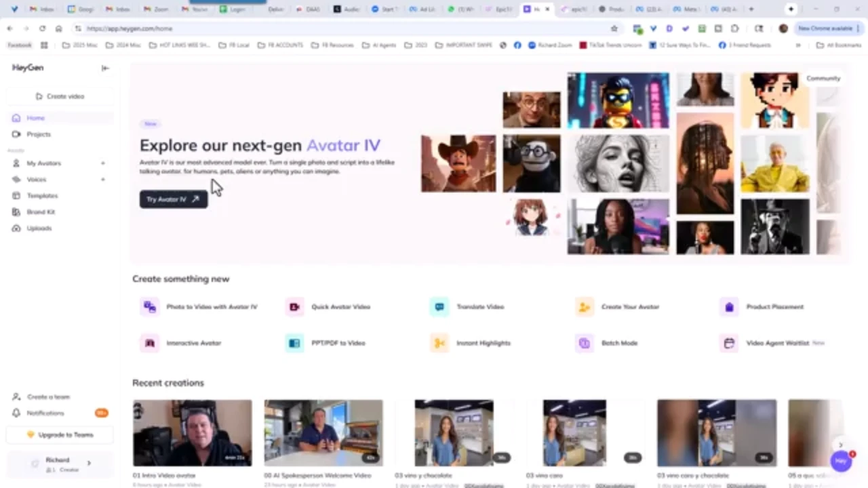Click the Create video button
This screenshot has height=488, width=868.
click(x=60, y=96)
